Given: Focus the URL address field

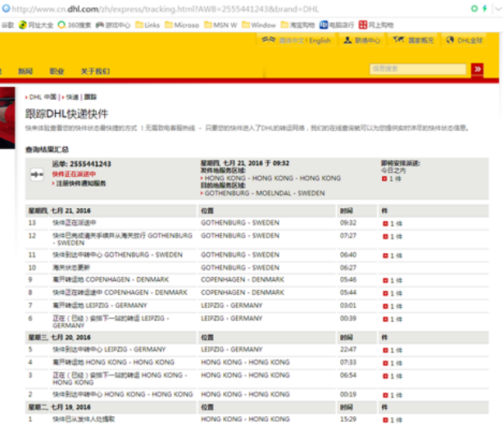Looking at the screenshot, I should click(166, 9).
